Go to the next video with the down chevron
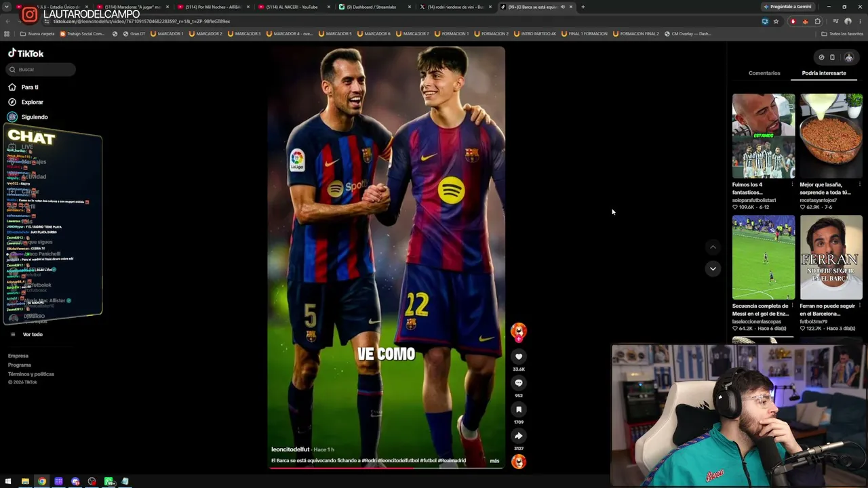Screen dimensions: 868x488 pos(713,268)
